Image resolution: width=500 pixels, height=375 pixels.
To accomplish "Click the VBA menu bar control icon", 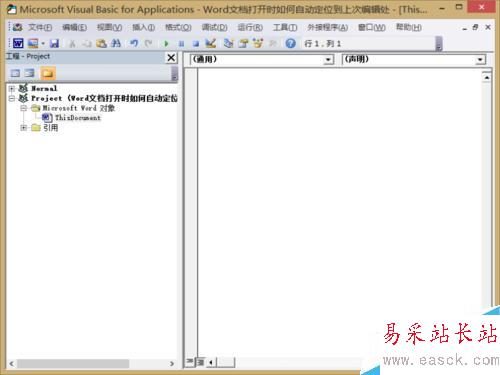I will pos(18,27).
